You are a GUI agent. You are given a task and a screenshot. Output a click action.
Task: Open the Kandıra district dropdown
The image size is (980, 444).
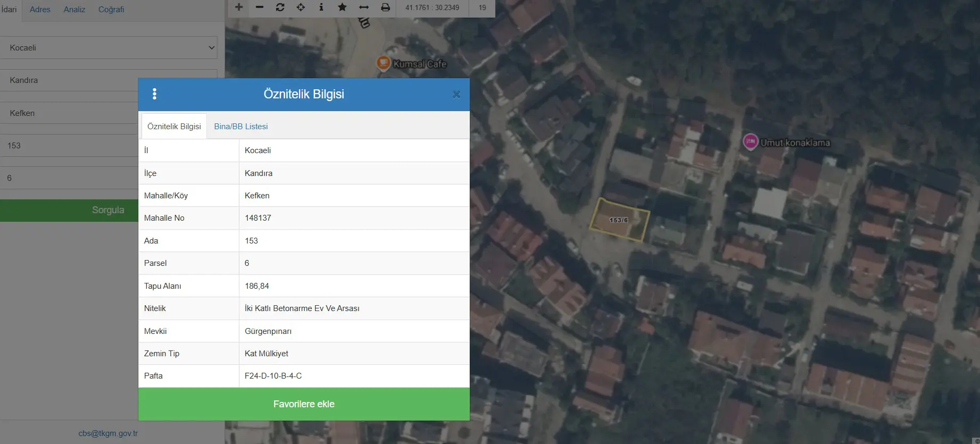tap(69, 80)
